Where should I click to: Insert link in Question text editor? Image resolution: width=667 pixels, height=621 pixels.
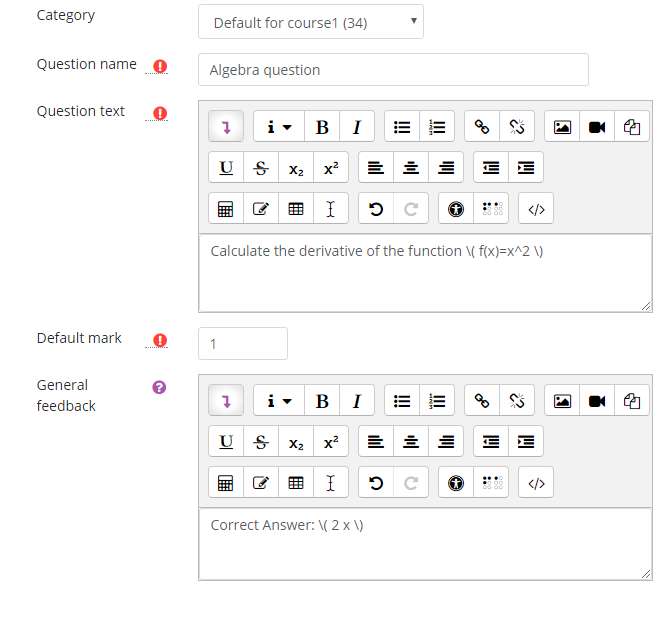[482, 127]
